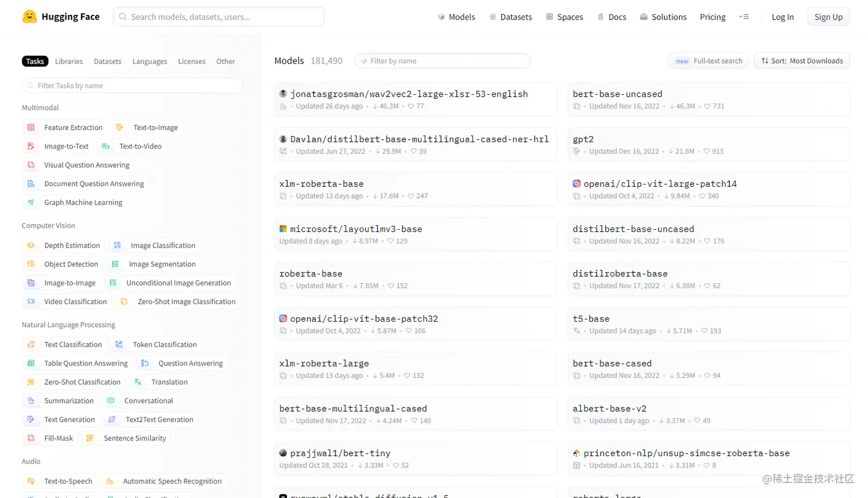Click the Translation task icon

(138, 382)
